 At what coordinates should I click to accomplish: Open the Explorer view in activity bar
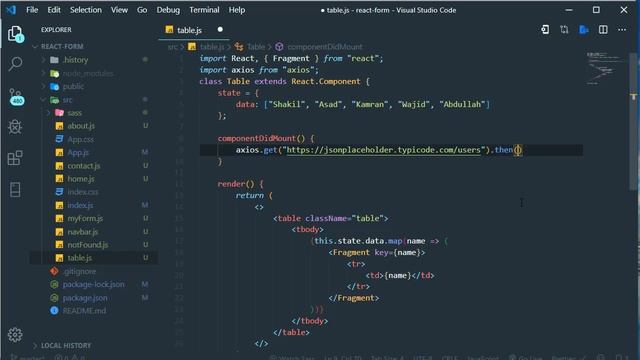(x=16, y=34)
